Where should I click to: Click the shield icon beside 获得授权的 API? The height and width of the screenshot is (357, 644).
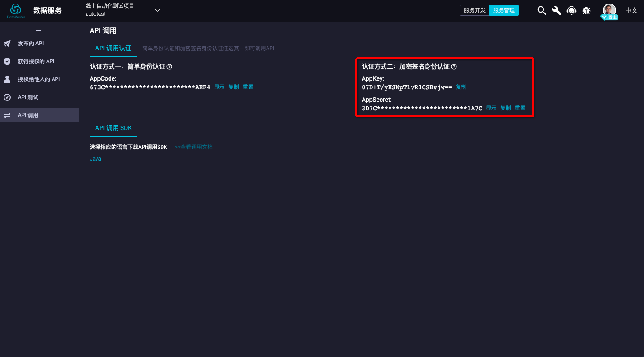[x=7, y=61]
